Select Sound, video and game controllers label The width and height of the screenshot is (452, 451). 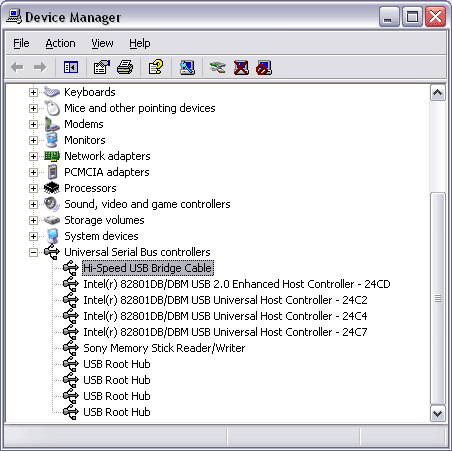pyautogui.click(x=147, y=204)
